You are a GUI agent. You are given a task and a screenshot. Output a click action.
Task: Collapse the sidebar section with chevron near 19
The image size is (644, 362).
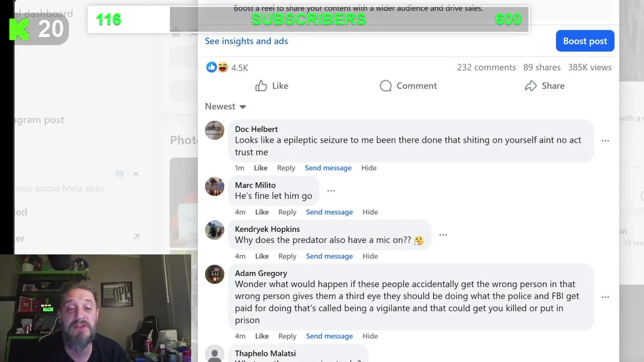pos(136,174)
